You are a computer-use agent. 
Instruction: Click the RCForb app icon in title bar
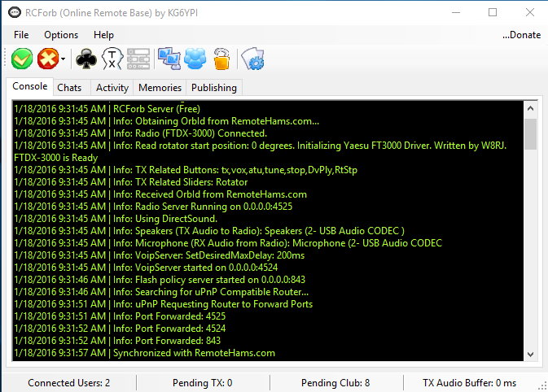click(x=15, y=12)
